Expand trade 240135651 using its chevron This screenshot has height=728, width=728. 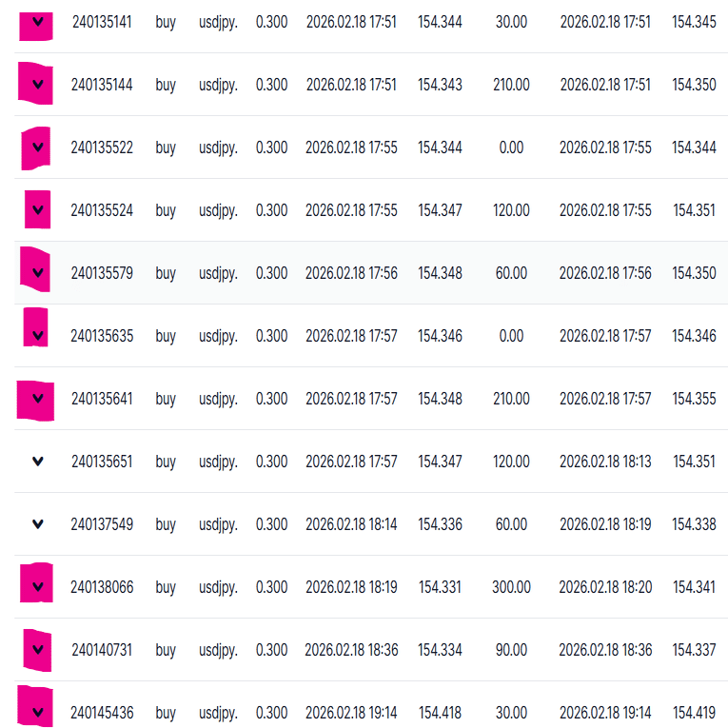point(37,462)
